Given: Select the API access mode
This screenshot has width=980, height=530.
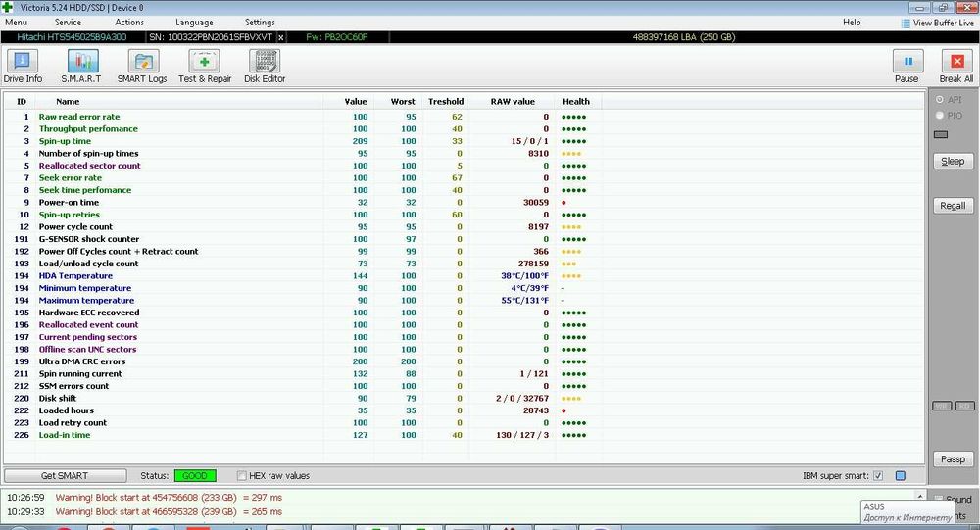Looking at the screenshot, I should pos(940,99).
